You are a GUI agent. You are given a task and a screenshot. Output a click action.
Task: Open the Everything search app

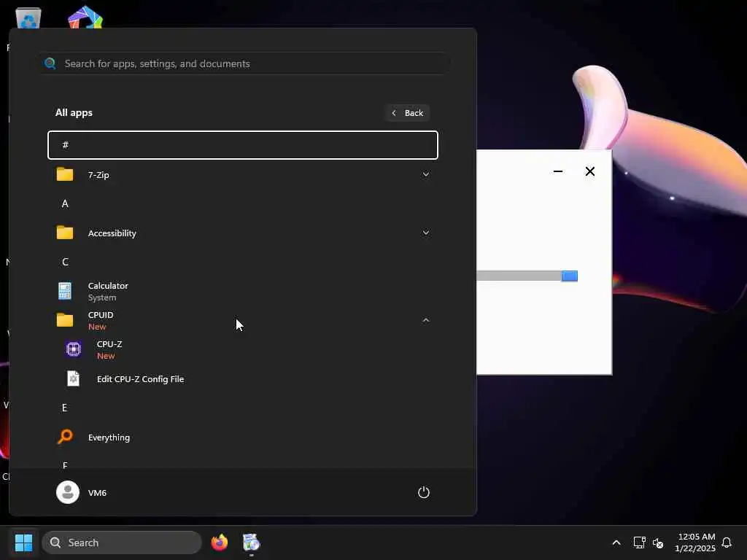click(x=243, y=437)
